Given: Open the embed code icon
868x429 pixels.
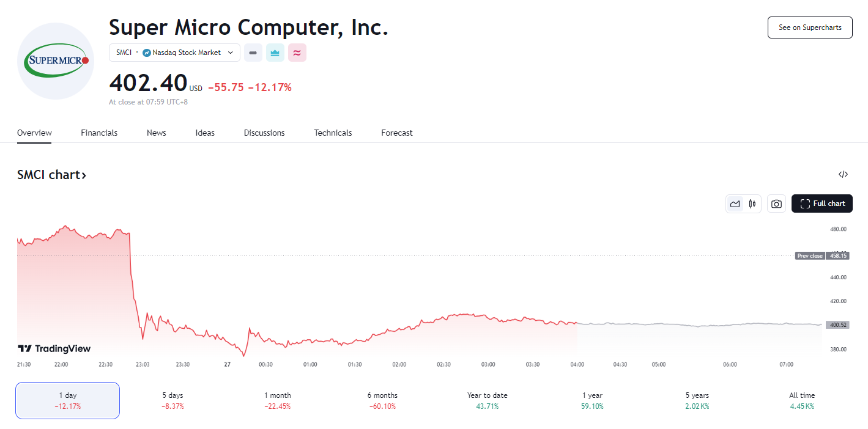Looking at the screenshot, I should point(843,175).
